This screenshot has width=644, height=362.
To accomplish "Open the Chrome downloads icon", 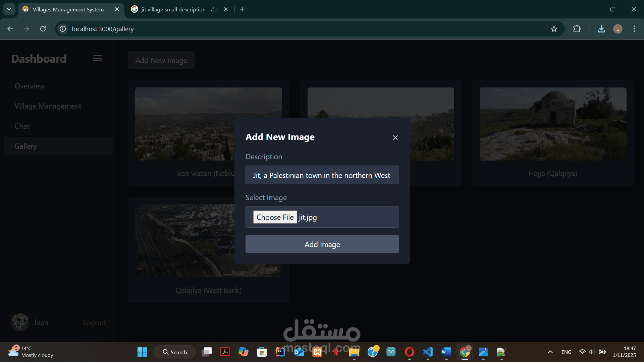I will click(x=601, y=29).
